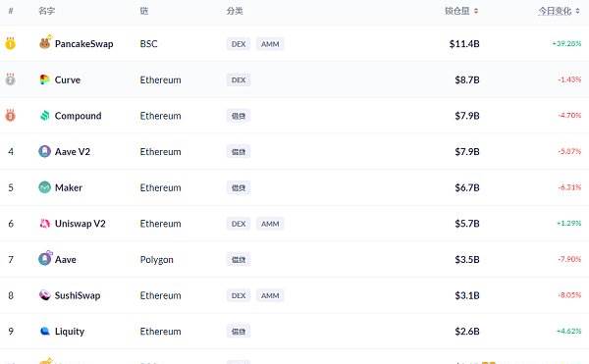The height and width of the screenshot is (364, 589).
Task: Click the Aave V2 ghost logo icon
Action: pyautogui.click(x=45, y=152)
